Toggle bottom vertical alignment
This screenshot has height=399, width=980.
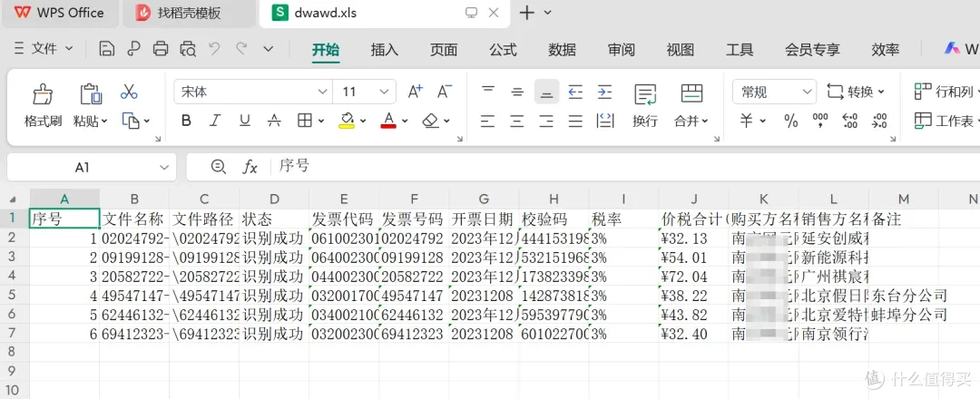pos(546,92)
